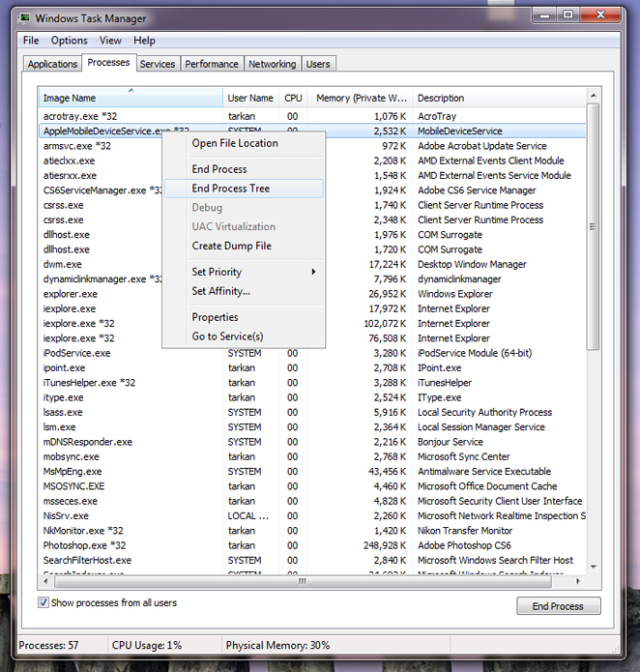
Task: Switch to the Networking tab
Action: click(272, 64)
